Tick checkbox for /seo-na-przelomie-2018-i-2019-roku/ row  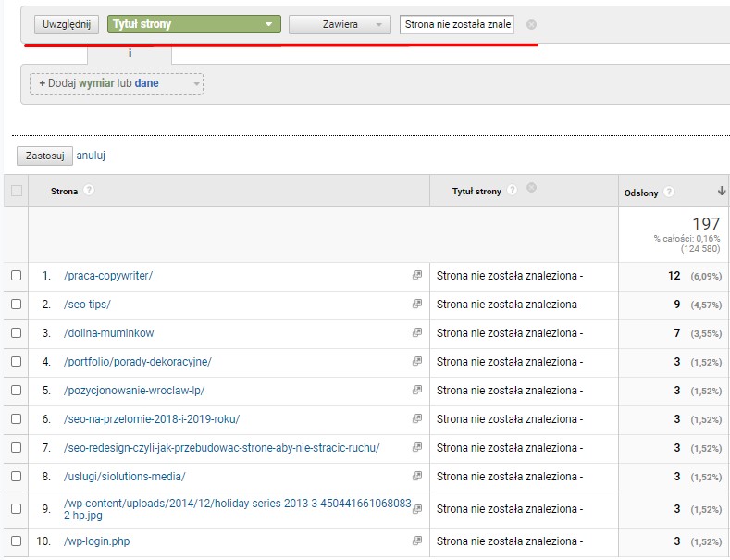[x=17, y=418]
